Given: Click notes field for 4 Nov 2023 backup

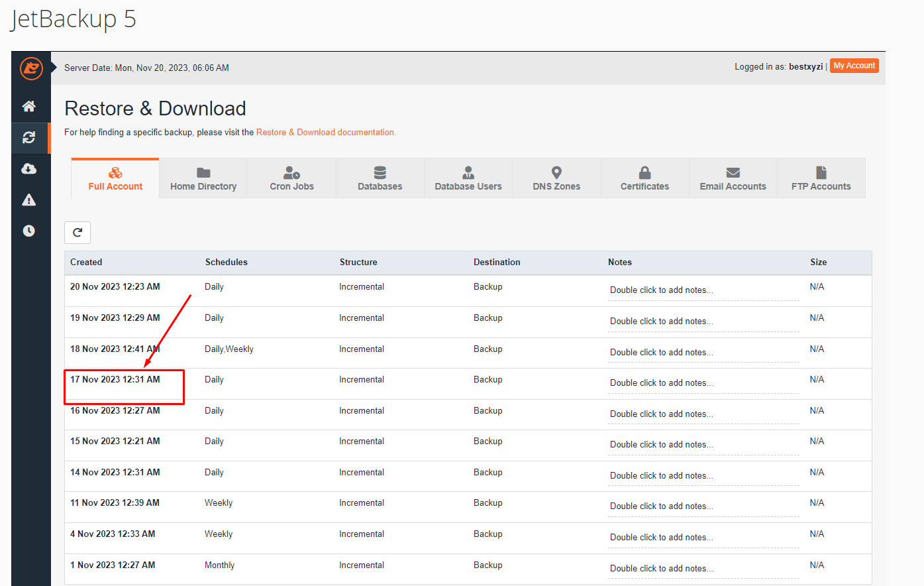Looking at the screenshot, I should [703, 538].
